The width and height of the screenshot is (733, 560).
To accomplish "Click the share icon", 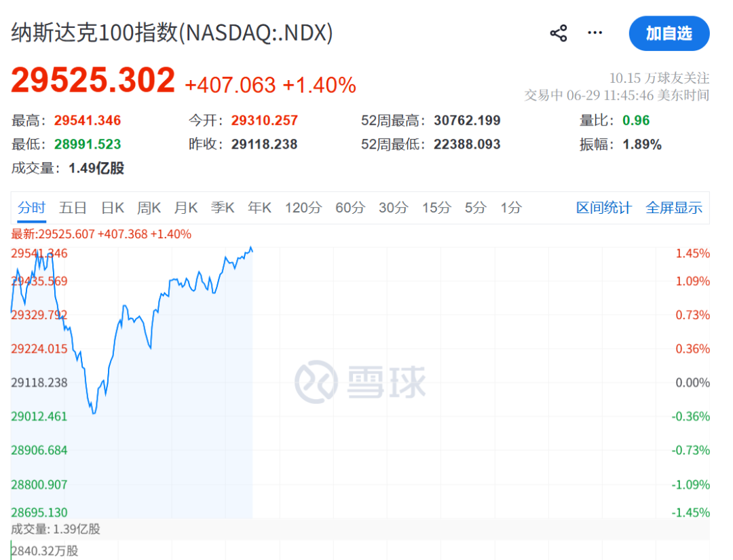I will [x=558, y=33].
